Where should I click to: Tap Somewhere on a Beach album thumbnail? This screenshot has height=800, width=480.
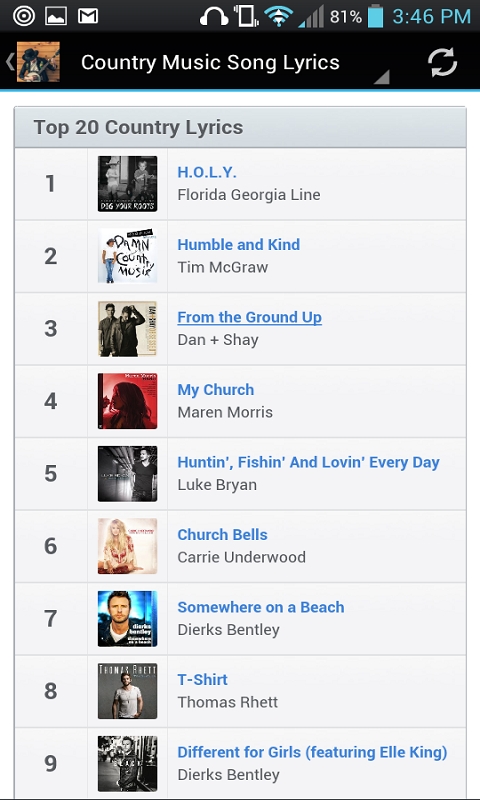pyautogui.click(x=128, y=618)
